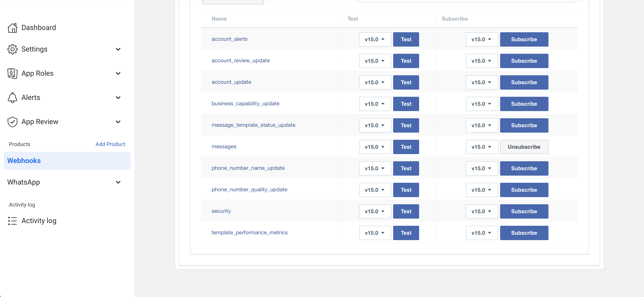Viewport: 644px width, 297px height.
Task: Subscribe to message_template_status_update
Action: click(524, 125)
